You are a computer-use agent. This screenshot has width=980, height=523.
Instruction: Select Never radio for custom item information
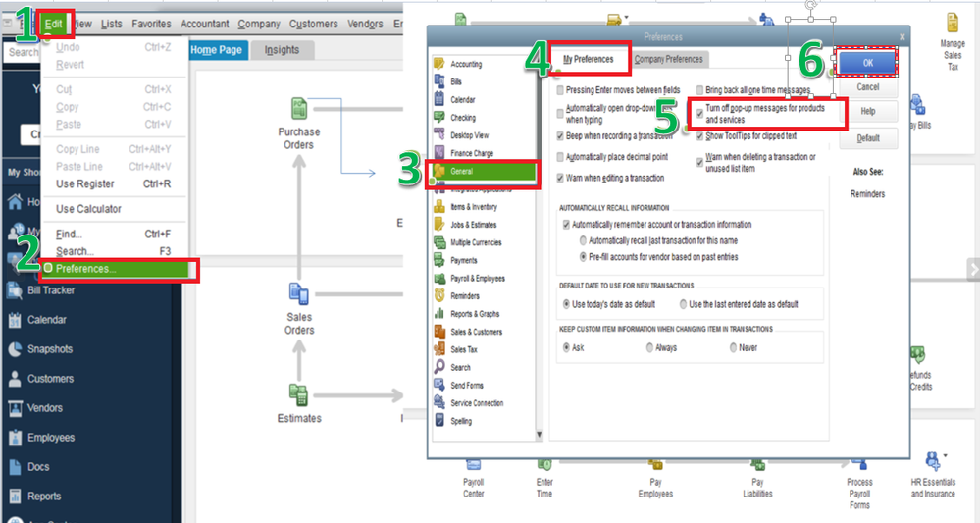733,347
